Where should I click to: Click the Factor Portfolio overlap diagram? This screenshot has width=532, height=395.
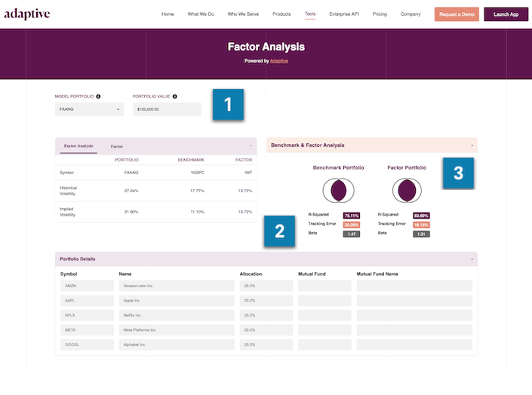click(x=407, y=191)
